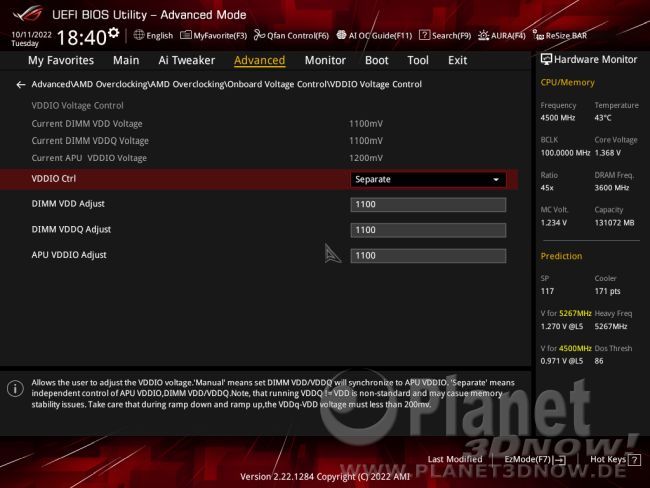Switch to Main tab

[126, 61]
